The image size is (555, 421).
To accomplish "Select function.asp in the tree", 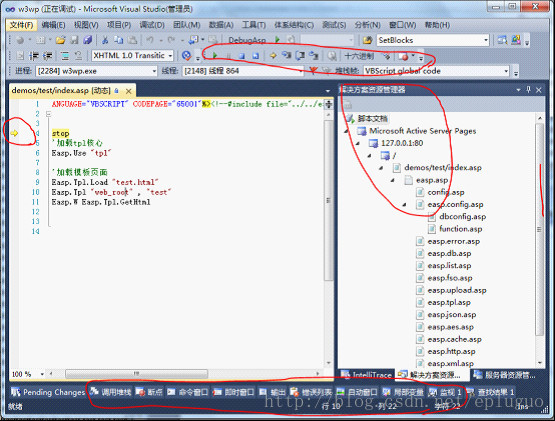I will (460, 229).
